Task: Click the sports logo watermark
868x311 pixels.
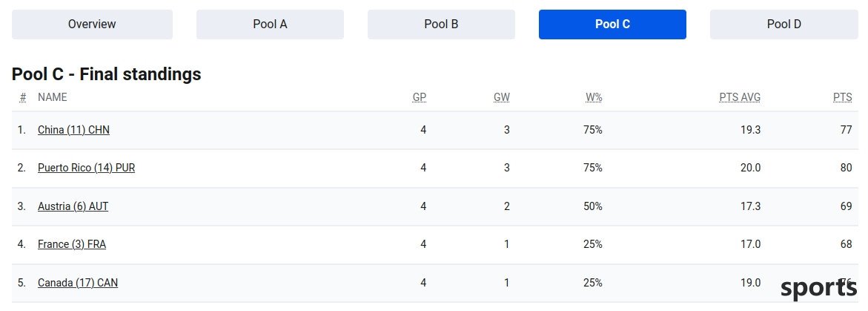Action: [819, 288]
